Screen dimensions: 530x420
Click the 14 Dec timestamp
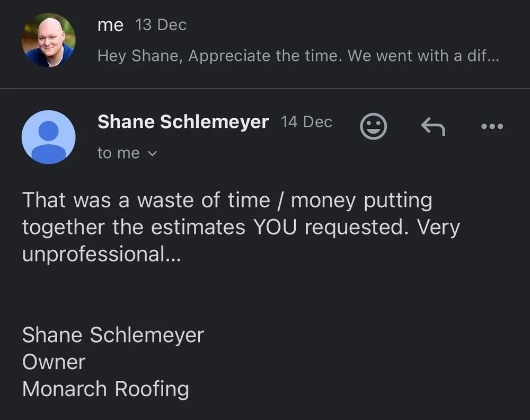coord(306,121)
